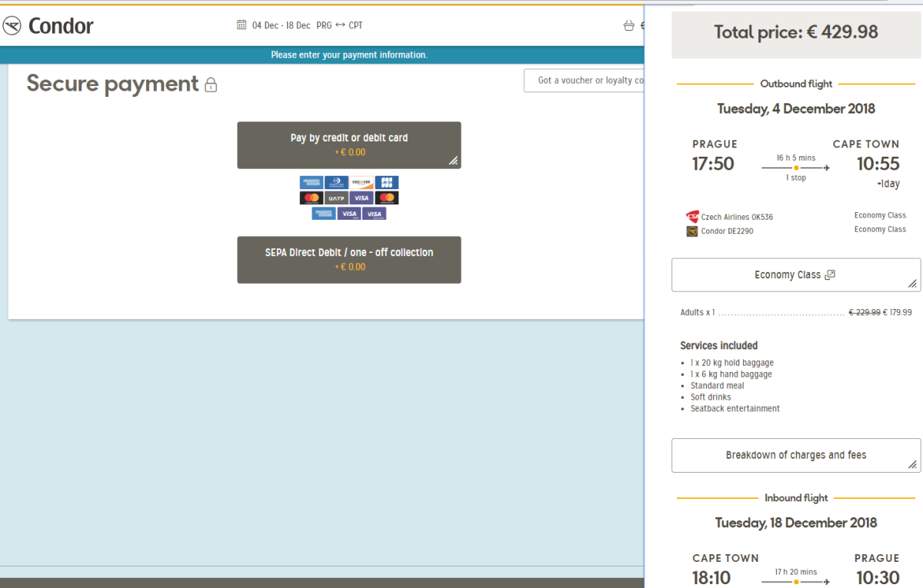Click the JCB card logo
Image resolution: width=923 pixels, height=588 pixels.
(x=387, y=183)
